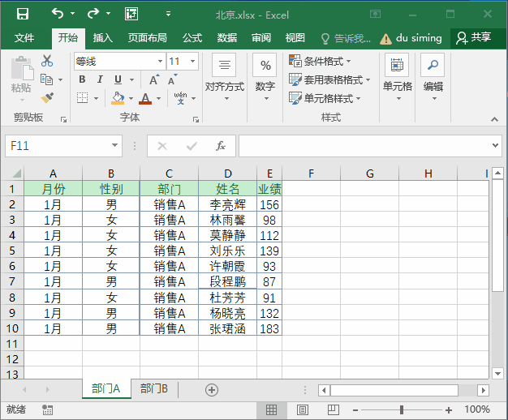Viewport: 508px width, 420px height.
Task: Increase font size with larger A icon
Action: click(154, 79)
